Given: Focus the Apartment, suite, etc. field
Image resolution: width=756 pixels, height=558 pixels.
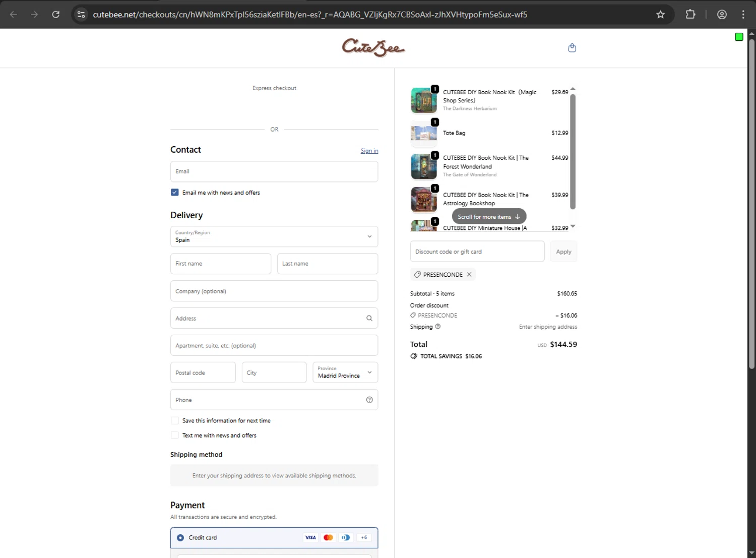Looking at the screenshot, I should pos(274,345).
